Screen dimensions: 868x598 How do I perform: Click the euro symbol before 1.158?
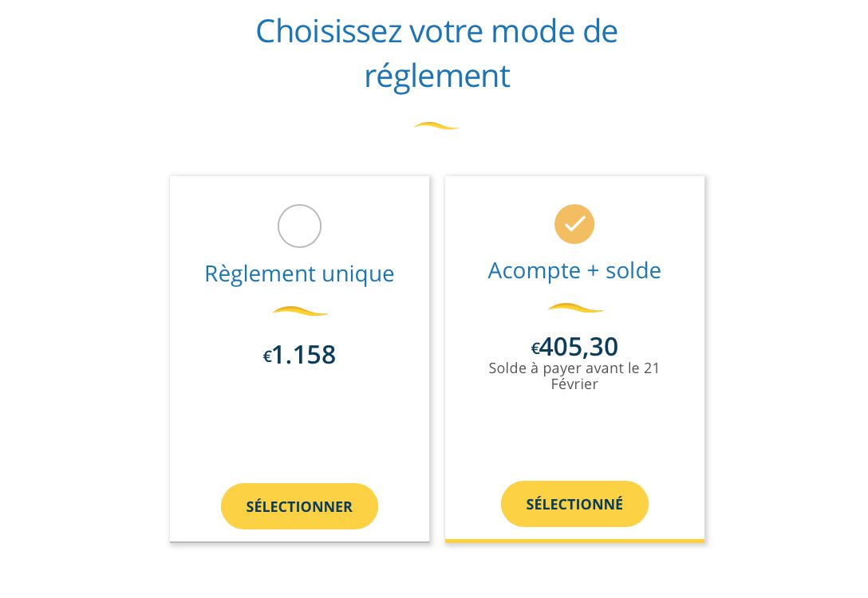[267, 356]
